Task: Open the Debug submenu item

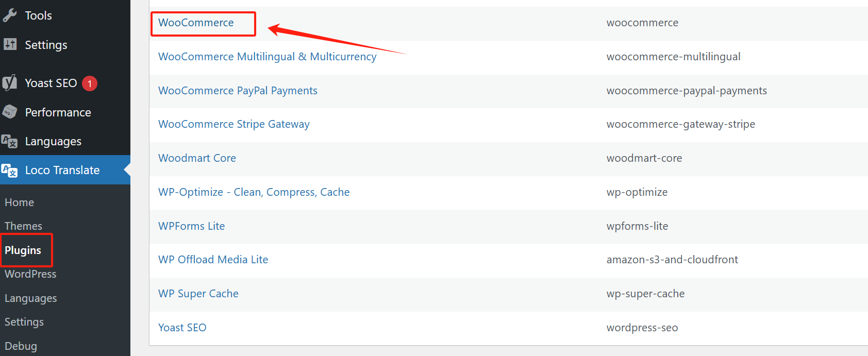Action: point(21,346)
